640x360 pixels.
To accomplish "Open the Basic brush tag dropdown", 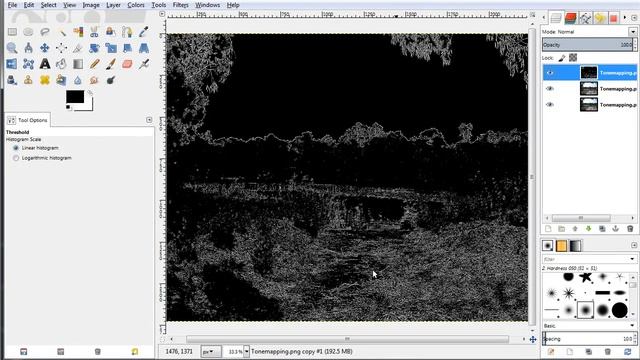I will click(632, 326).
